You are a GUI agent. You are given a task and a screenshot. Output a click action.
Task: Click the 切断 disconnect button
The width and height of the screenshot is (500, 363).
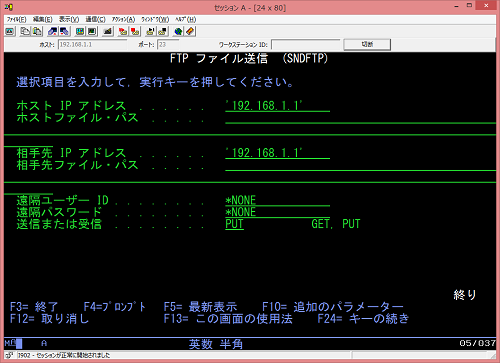click(367, 44)
